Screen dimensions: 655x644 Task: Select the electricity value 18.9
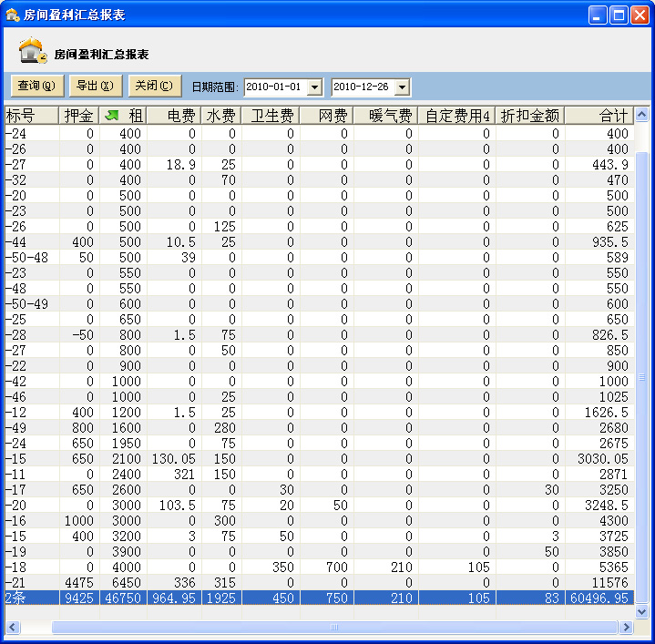pyautogui.click(x=174, y=165)
